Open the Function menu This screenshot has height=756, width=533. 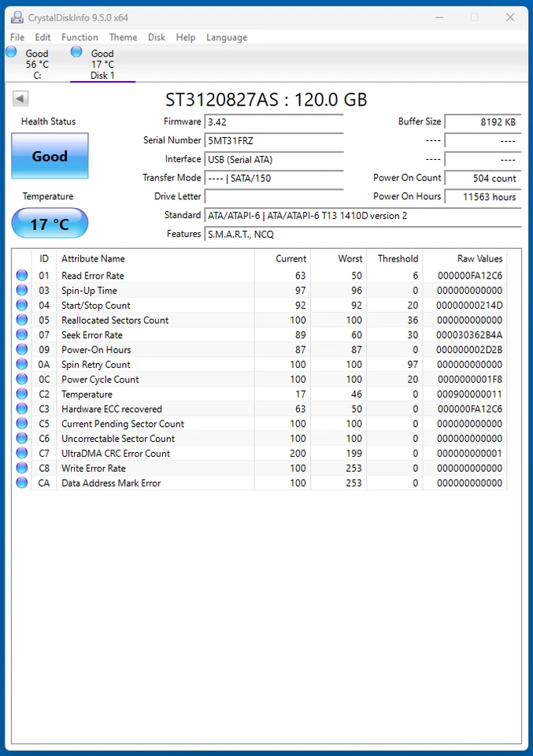coord(80,37)
